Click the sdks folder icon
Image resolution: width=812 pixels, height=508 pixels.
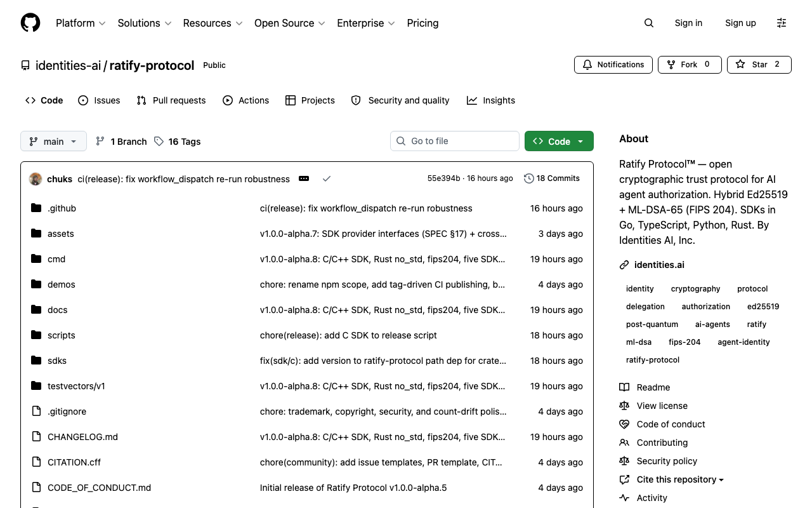tap(36, 360)
